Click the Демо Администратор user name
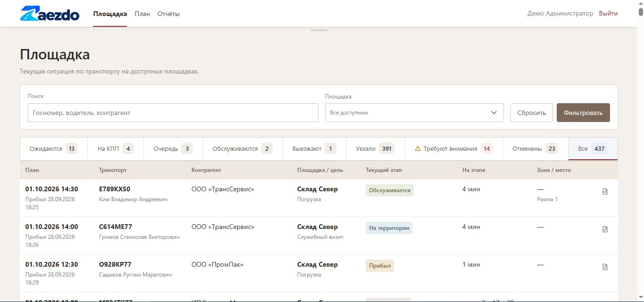Screen dimensions: 644x302 tap(560, 14)
